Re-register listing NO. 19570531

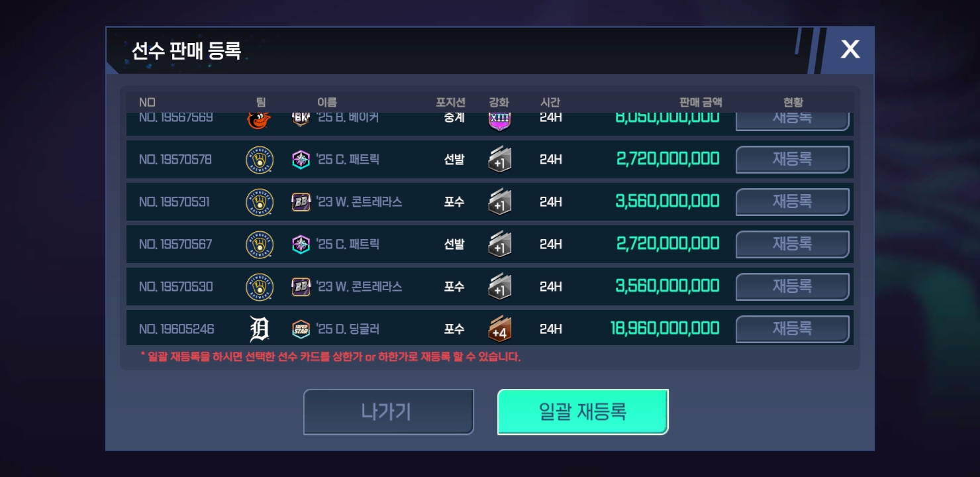coord(793,202)
